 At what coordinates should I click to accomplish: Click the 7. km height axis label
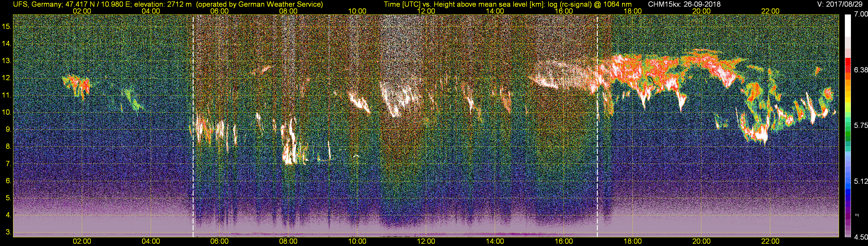[x=8, y=164]
